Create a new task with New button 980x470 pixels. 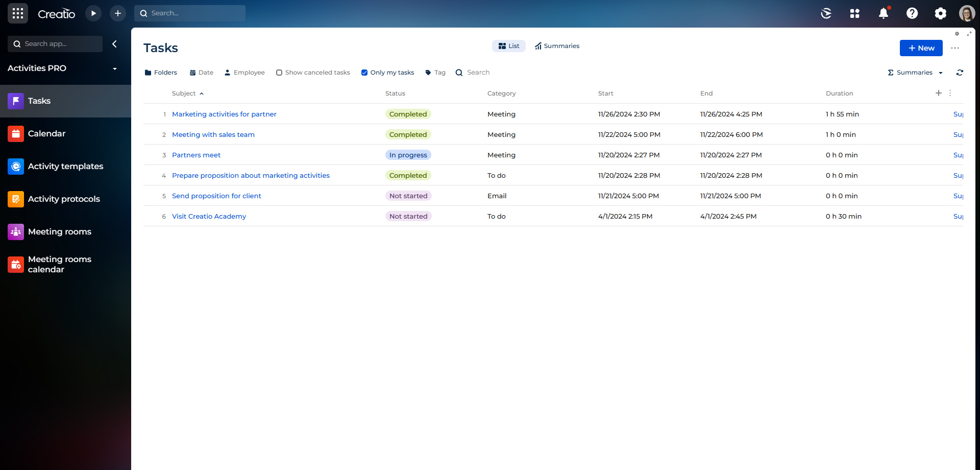921,48
